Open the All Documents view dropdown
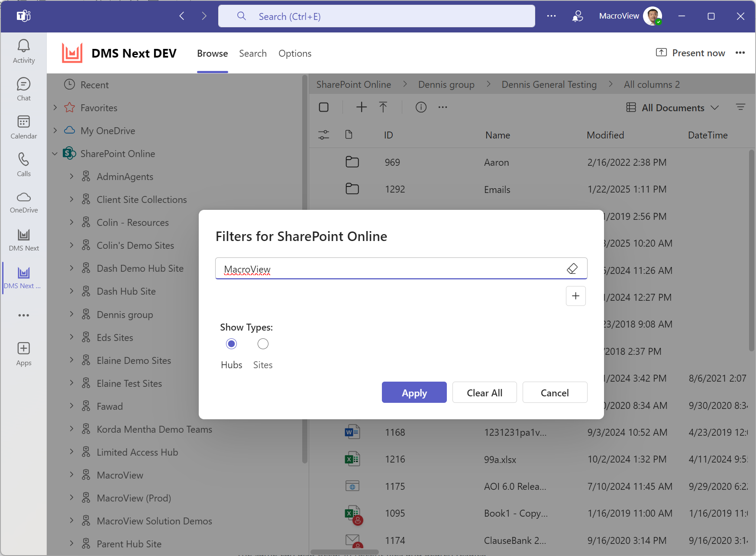The width and height of the screenshot is (756, 556). click(672, 108)
